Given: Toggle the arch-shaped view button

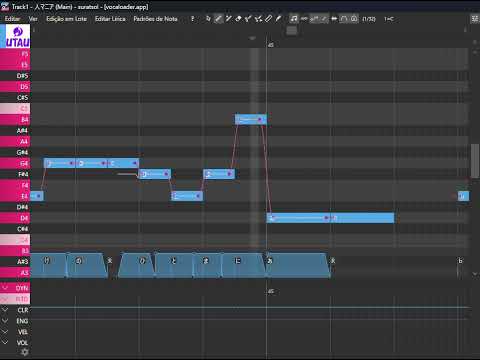Looking at the screenshot, I should (x=344, y=19).
